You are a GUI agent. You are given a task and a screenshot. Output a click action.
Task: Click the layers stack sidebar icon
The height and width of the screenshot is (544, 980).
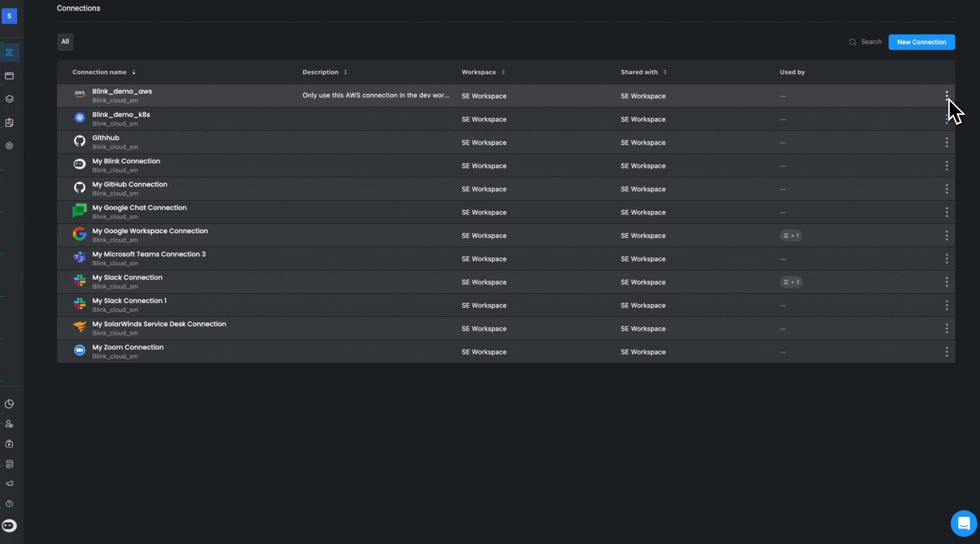pos(9,99)
